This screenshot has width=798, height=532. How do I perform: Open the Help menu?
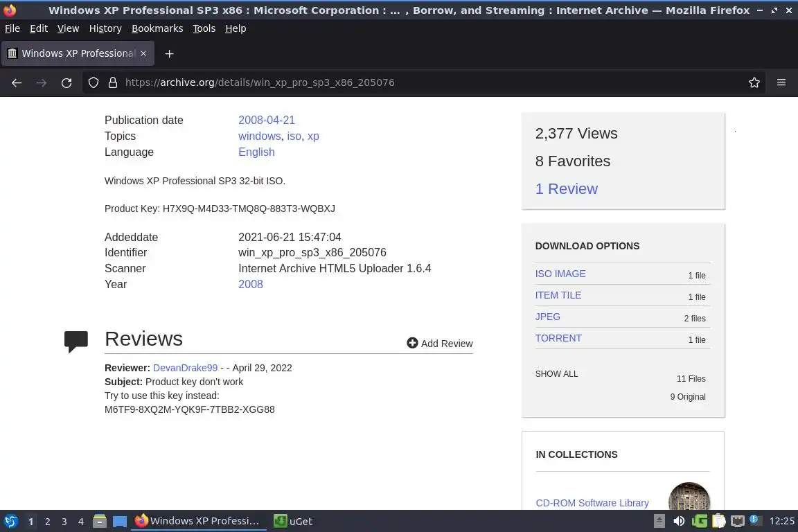(x=236, y=28)
